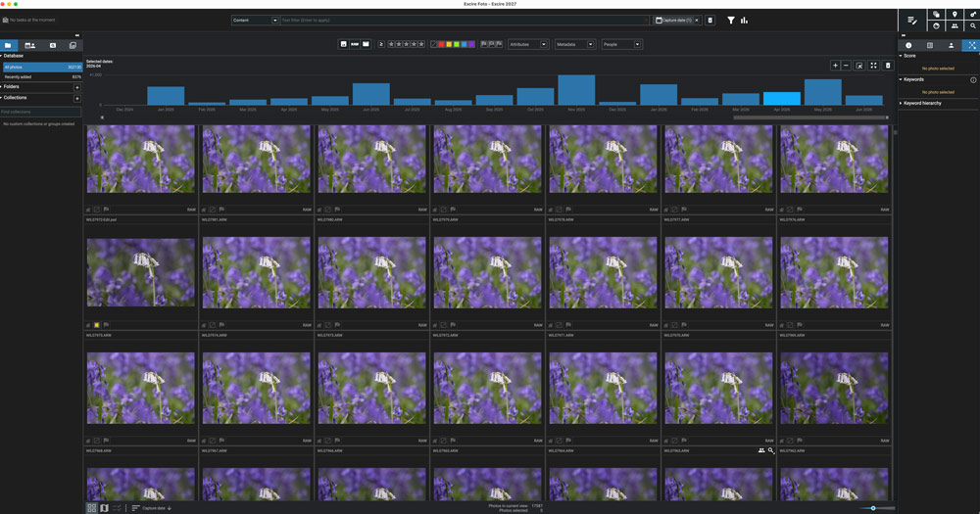This screenshot has width=980, height=514.
Task: Filter by blue color label
Action: click(x=464, y=44)
